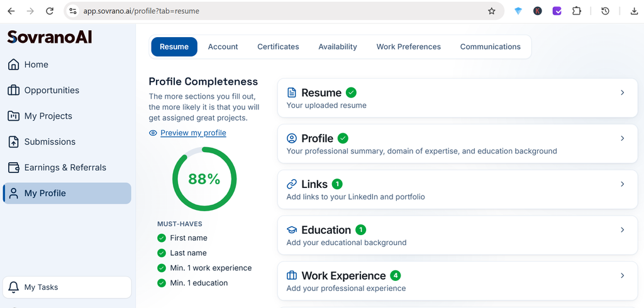
Task: Click the Min. 1 education check mark
Action: [162, 283]
